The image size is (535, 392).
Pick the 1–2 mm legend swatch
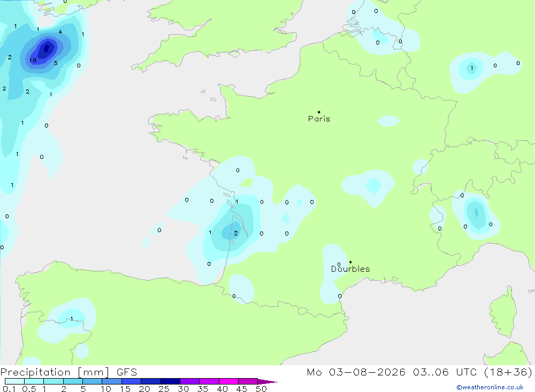click(x=53, y=381)
